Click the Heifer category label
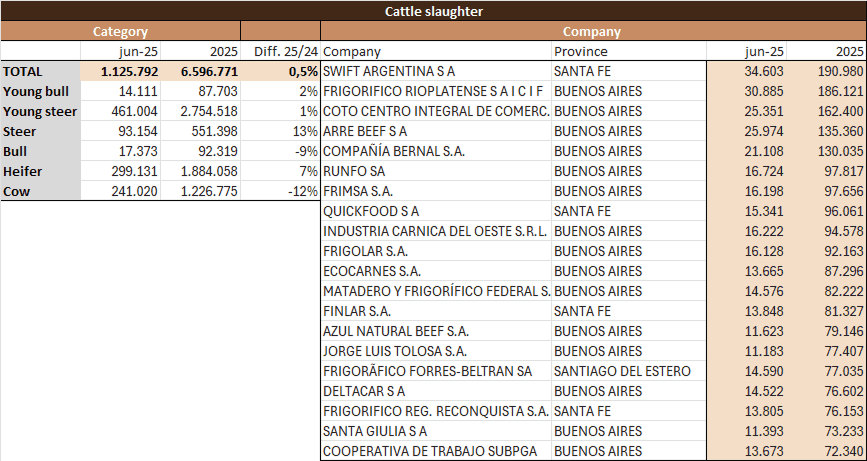This screenshot has height=461, width=867. tap(40, 171)
